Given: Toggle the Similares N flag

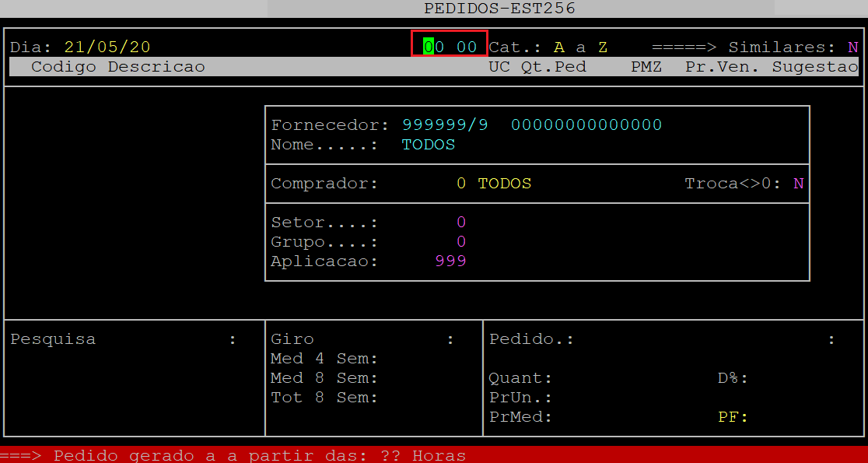Looking at the screenshot, I should pos(852,47).
